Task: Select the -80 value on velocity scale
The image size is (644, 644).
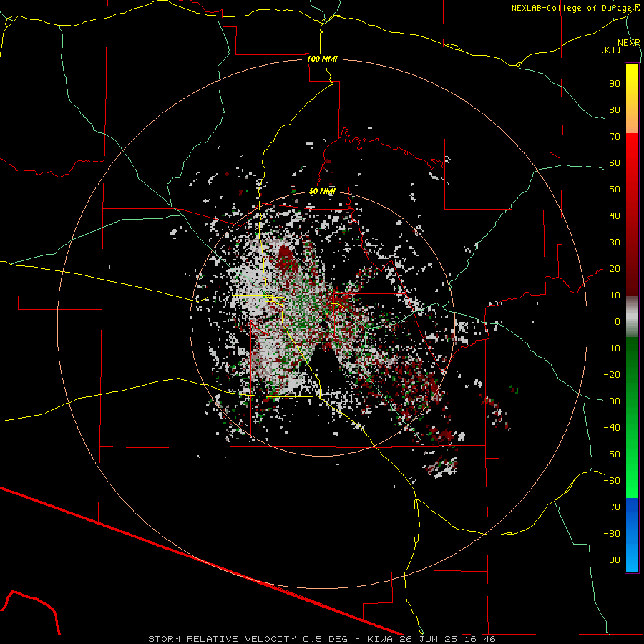Action: point(612,534)
